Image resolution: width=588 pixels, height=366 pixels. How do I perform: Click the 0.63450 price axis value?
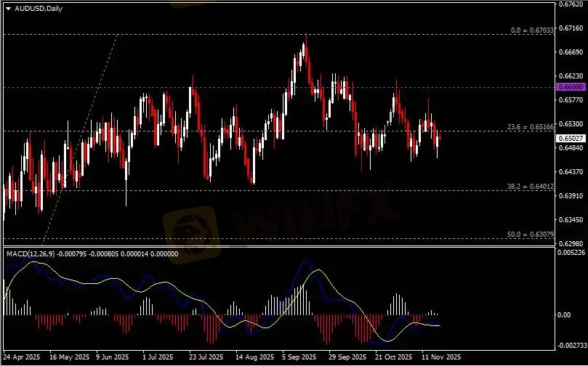[571, 219]
